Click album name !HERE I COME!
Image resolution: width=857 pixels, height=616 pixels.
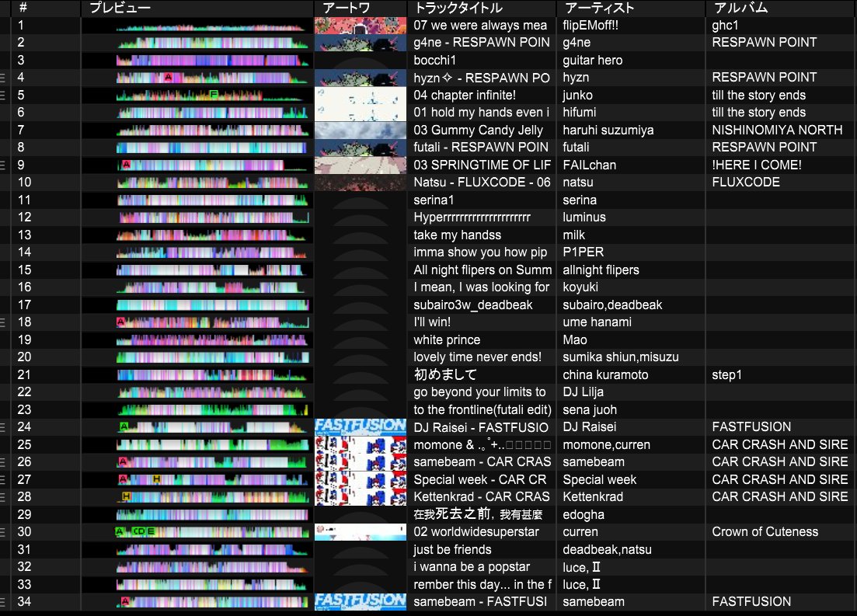click(757, 165)
